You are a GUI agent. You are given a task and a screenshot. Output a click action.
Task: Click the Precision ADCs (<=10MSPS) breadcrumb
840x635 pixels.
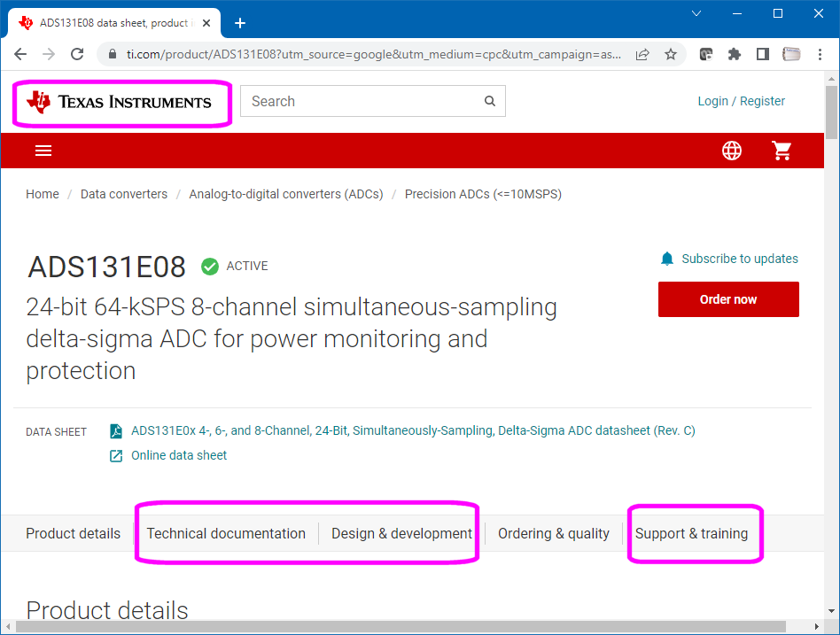(483, 194)
